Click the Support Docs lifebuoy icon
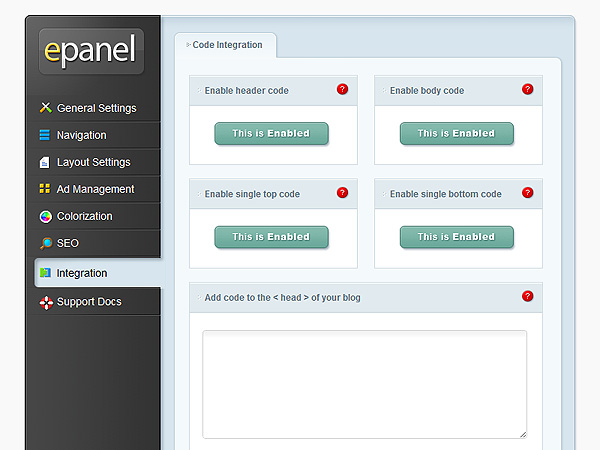The height and width of the screenshot is (450, 600). (x=46, y=302)
